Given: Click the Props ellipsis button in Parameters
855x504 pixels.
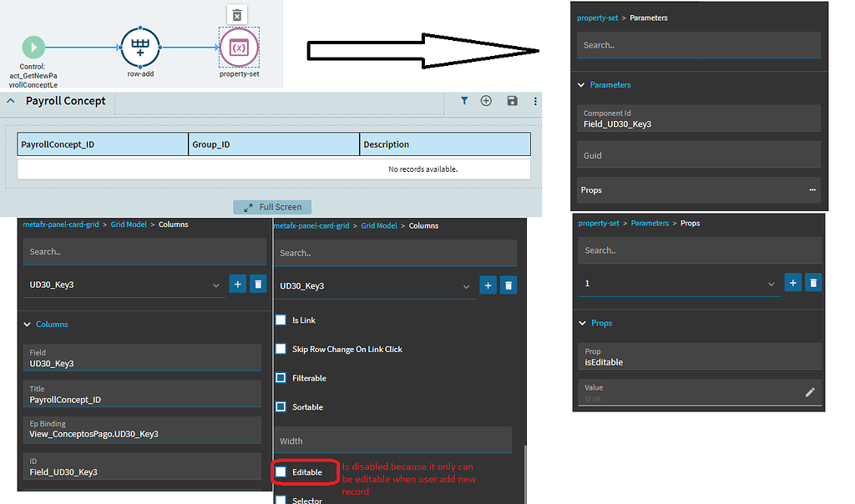Looking at the screenshot, I should pos(813,190).
